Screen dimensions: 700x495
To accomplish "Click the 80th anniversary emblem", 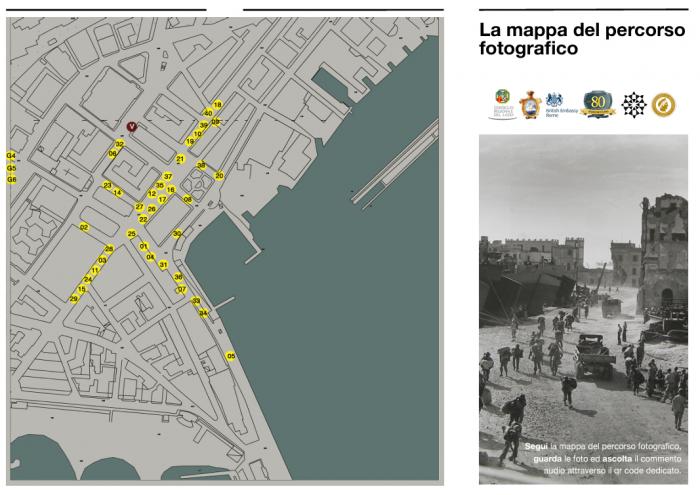I will [598, 104].
